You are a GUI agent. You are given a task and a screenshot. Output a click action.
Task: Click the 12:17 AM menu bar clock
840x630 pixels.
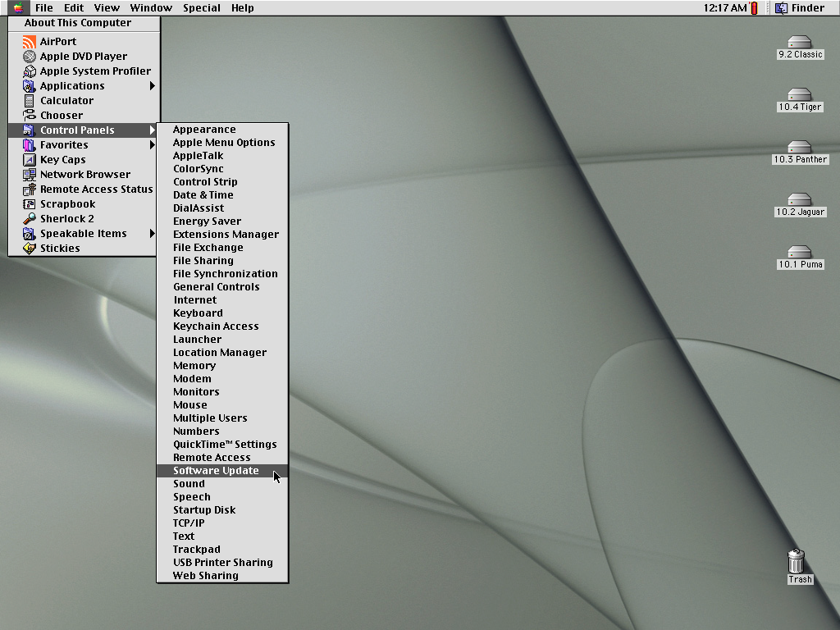pyautogui.click(x=725, y=8)
